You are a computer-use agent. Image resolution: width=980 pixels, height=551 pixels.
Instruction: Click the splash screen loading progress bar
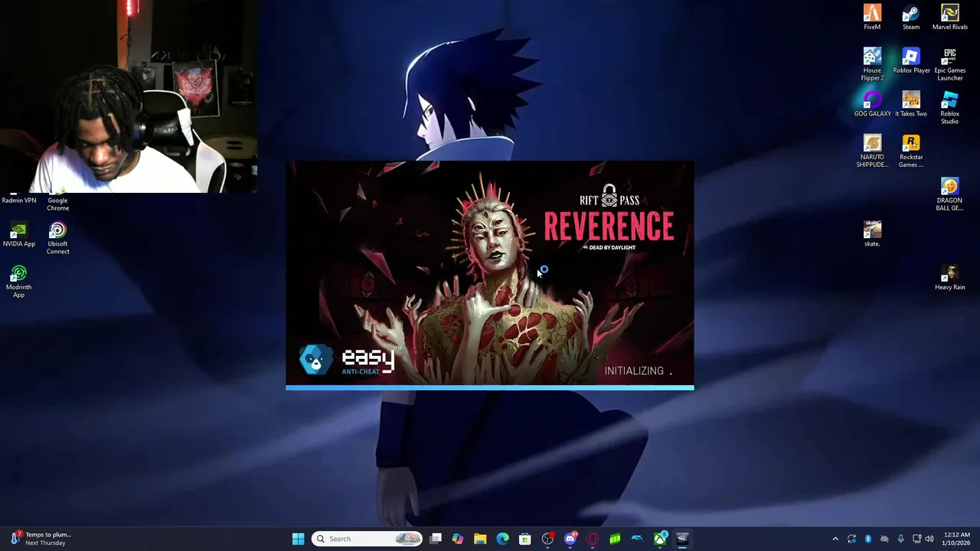(x=490, y=388)
